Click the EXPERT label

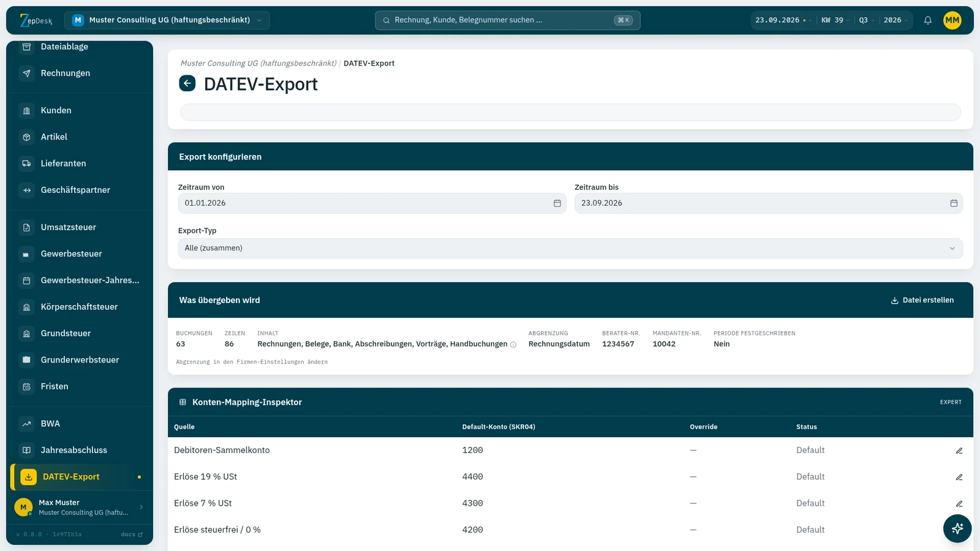click(951, 402)
